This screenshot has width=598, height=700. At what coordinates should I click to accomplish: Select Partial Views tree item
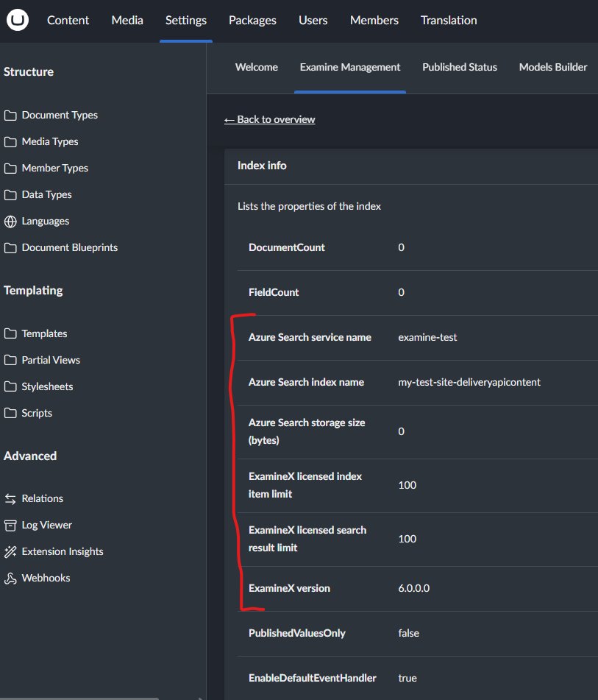[x=51, y=360]
